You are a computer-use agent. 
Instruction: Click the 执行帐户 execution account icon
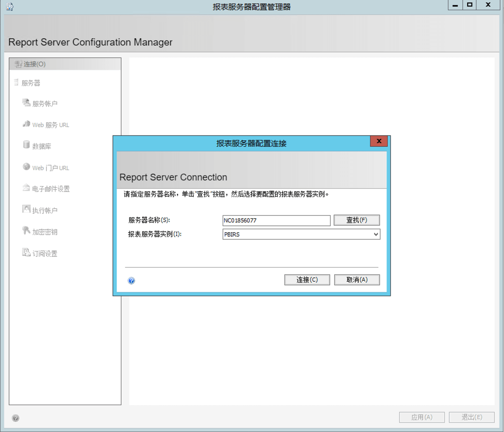(x=26, y=209)
